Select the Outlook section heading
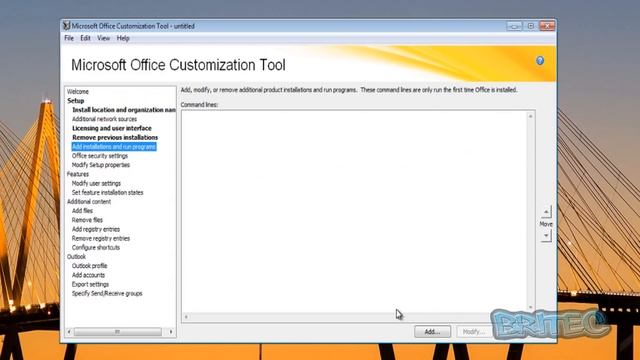This screenshot has width=640, height=360. (x=76, y=257)
